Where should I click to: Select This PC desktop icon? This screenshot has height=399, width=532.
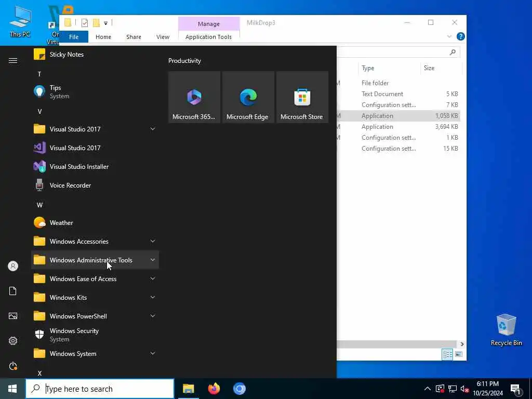point(20,21)
